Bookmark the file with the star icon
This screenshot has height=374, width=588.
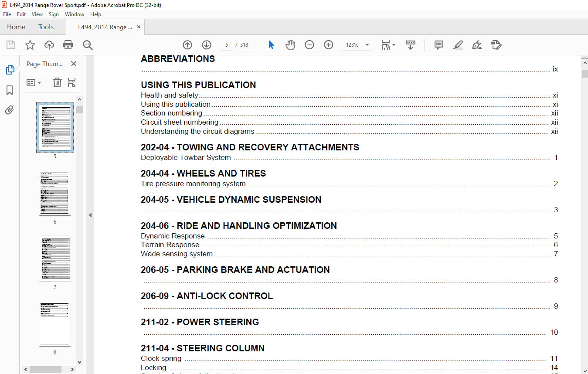tap(30, 45)
